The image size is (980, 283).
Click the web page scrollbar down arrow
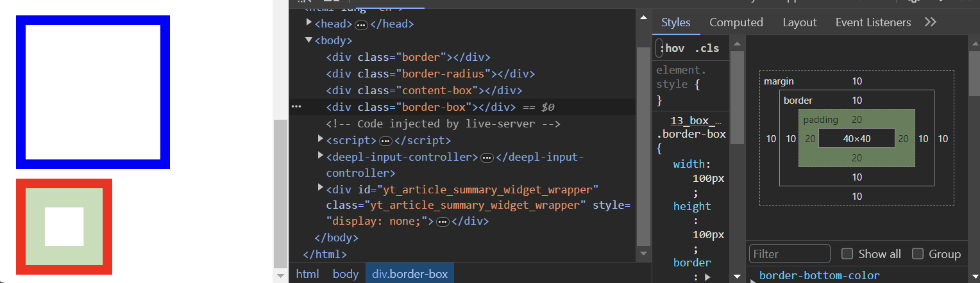click(280, 276)
